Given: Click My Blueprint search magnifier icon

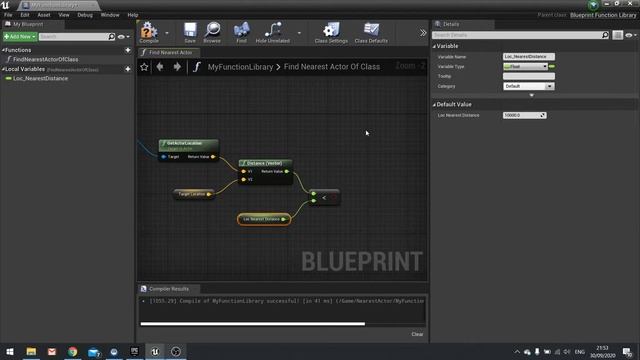Looking at the screenshot, I should (x=111, y=36).
